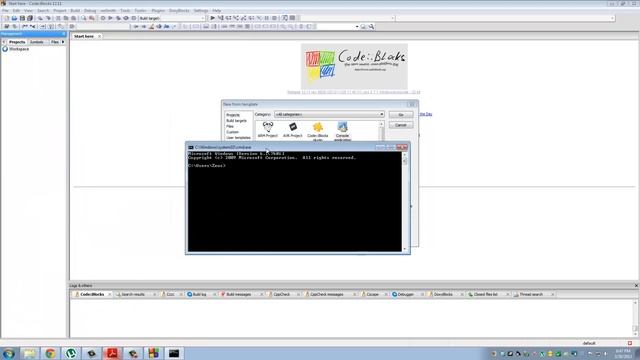Open the Category dropdown in template dialog
640x360 pixels.
(329, 114)
